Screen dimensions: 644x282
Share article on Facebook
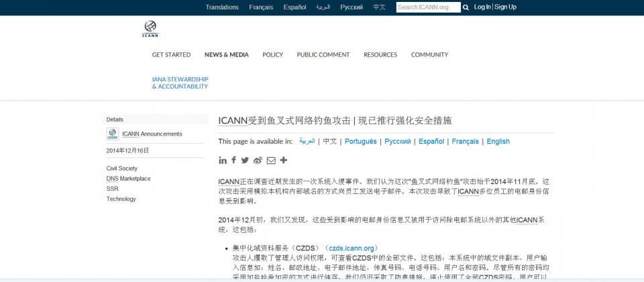pyautogui.click(x=233, y=160)
